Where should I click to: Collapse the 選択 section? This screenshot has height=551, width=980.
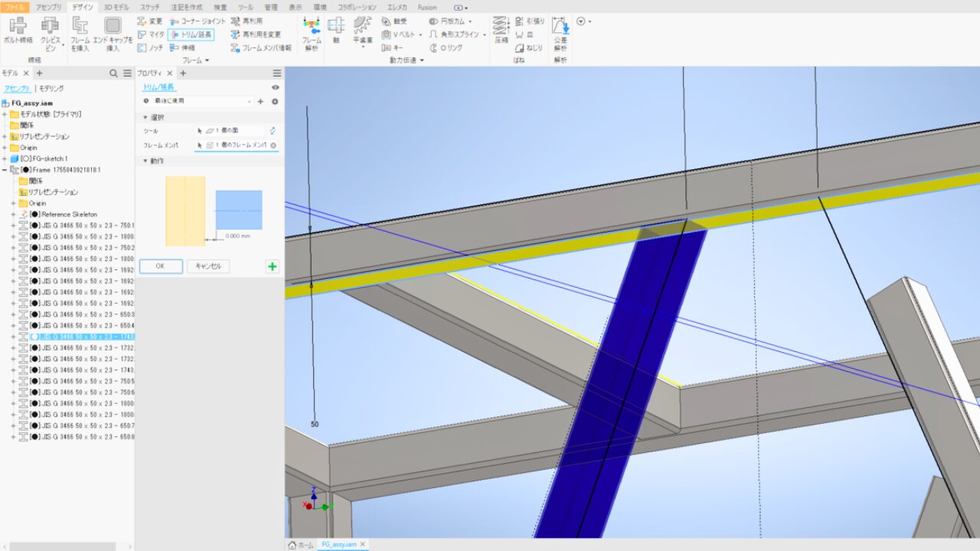coord(144,117)
